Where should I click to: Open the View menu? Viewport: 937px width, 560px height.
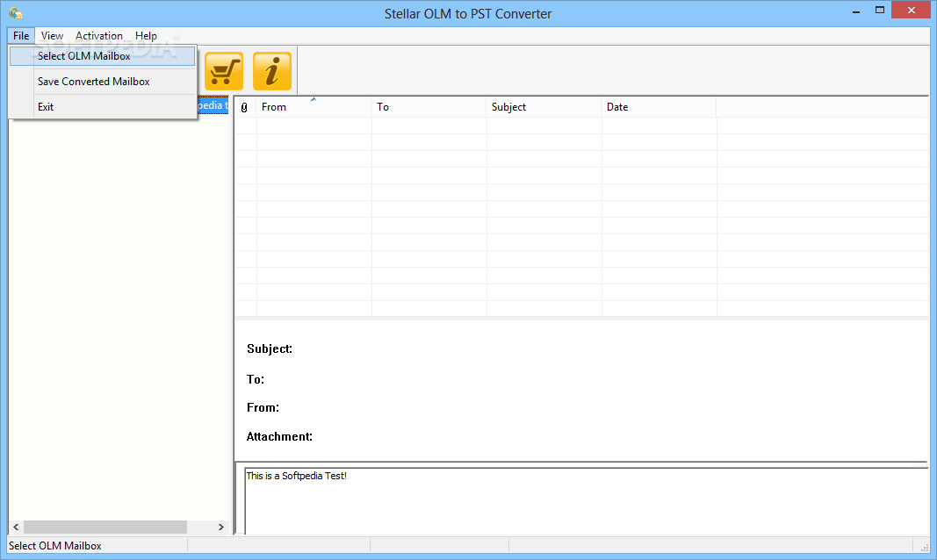click(52, 36)
